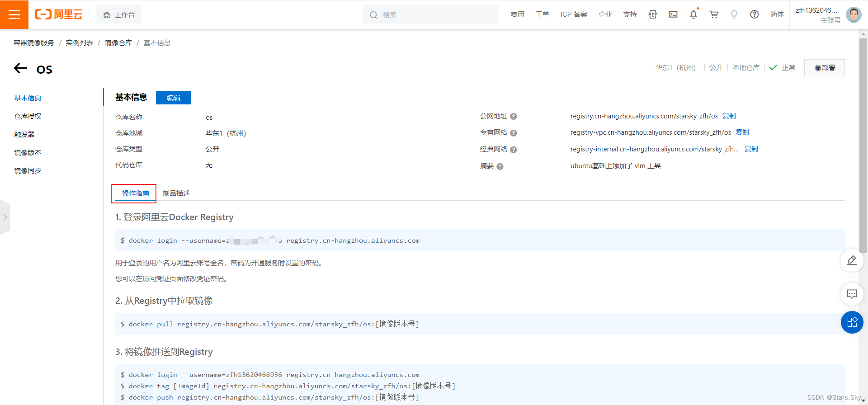
Task: Click the summary text 'ubuntu基础上添加了 vim 工具'
Action: [x=616, y=166]
